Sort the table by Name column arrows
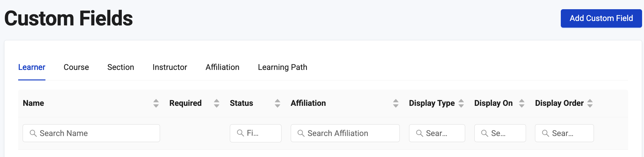Screen dimensions: 644x157 (x=156, y=103)
